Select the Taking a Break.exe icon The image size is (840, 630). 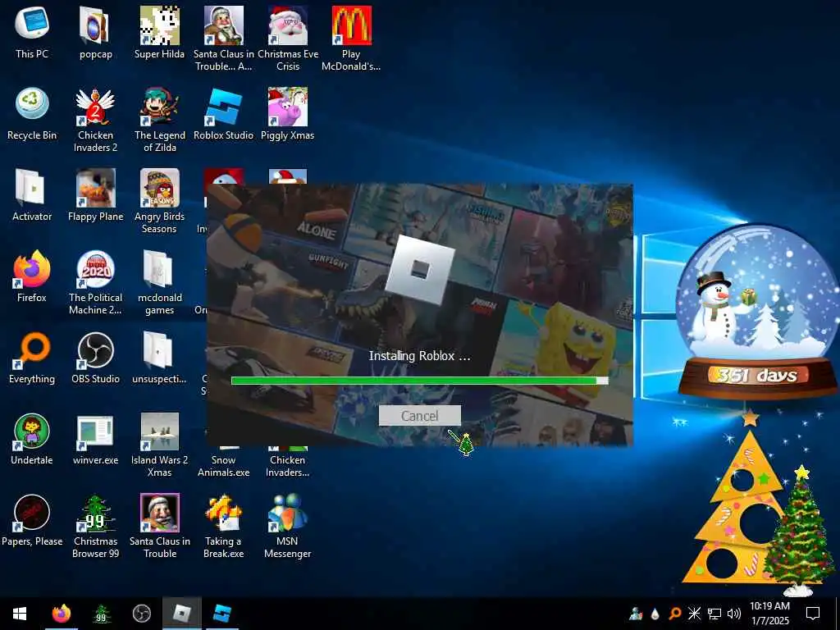coord(223,527)
